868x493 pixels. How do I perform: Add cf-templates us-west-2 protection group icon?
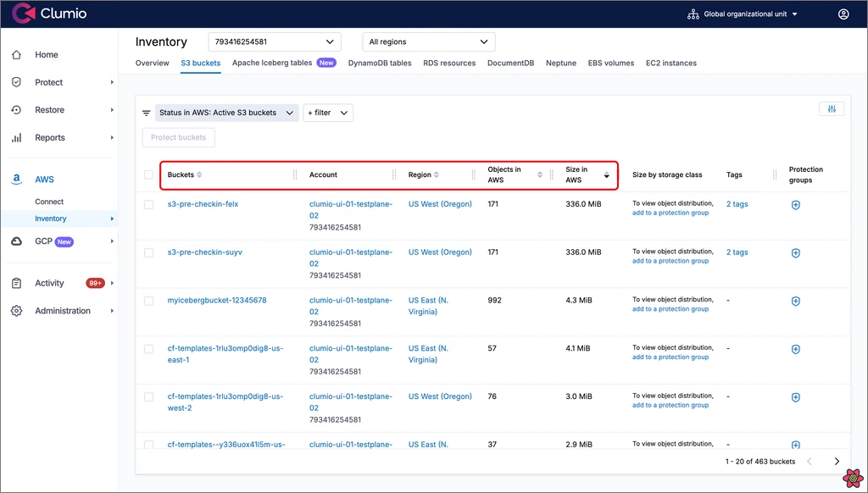[x=795, y=398]
